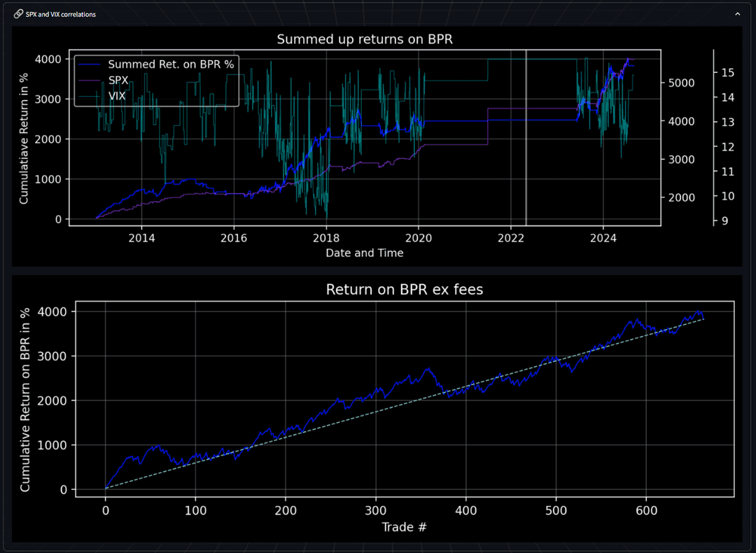Click the teal VIX line swatch in legend
Image resolution: width=756 pixels, height=553 pixels.
tap(90, 96)
